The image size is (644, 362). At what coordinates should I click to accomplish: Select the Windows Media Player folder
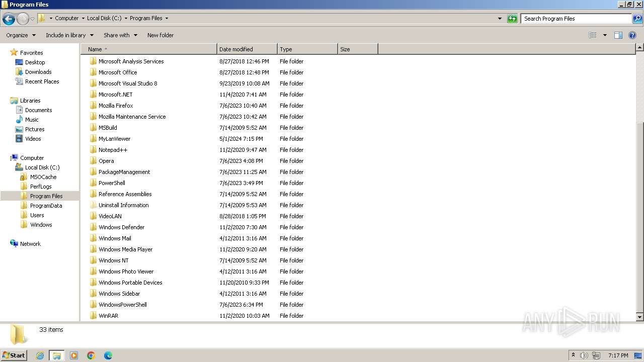pos(125,249)
